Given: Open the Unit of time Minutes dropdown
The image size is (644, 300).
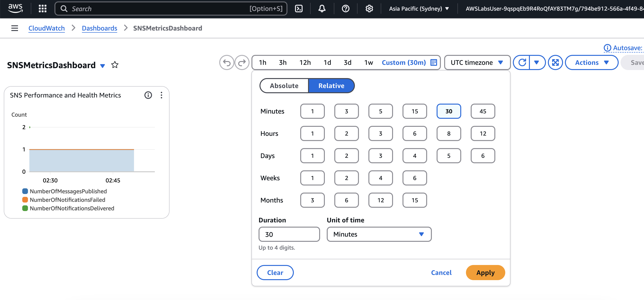Looking at the screenshot, I should tap(379, 234).
